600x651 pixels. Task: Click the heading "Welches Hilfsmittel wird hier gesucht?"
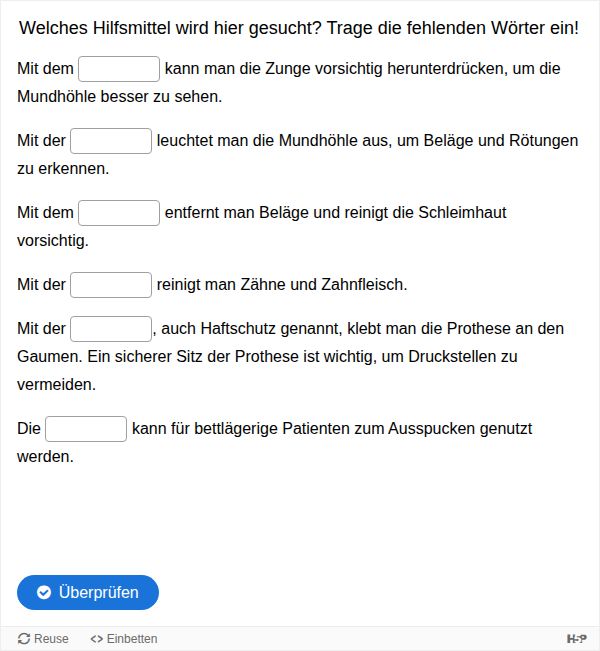171,28
